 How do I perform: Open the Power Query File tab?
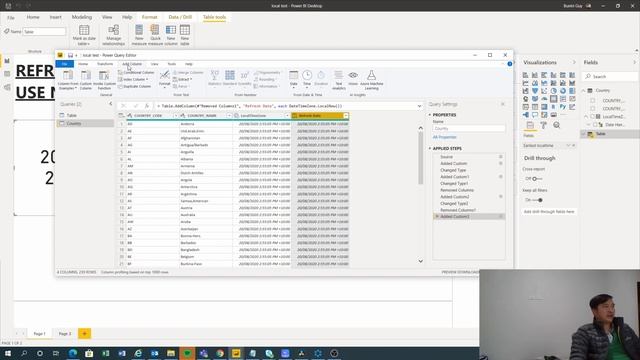click(x=64, y=64)
